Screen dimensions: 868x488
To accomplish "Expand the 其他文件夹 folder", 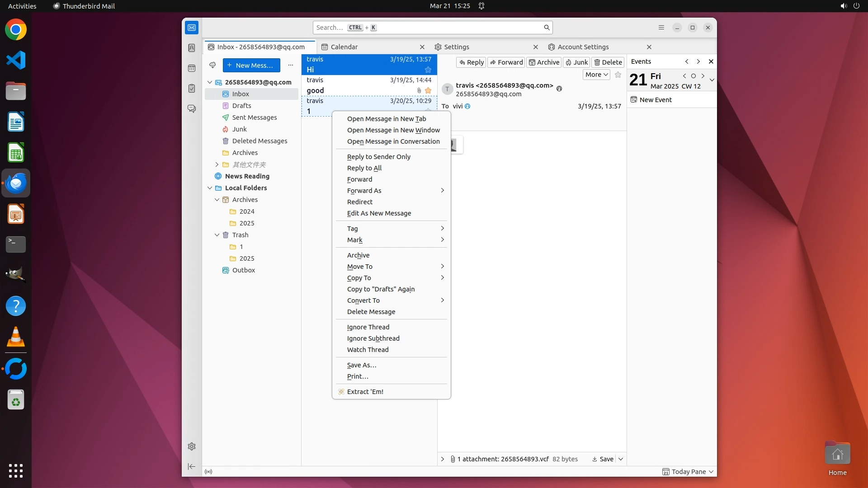I will click(217, 164).
